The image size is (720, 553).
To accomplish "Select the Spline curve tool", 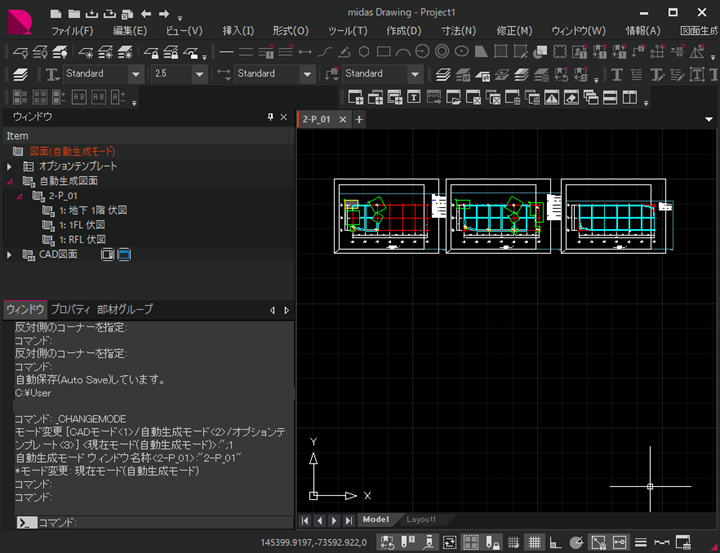I will [325, 52].
